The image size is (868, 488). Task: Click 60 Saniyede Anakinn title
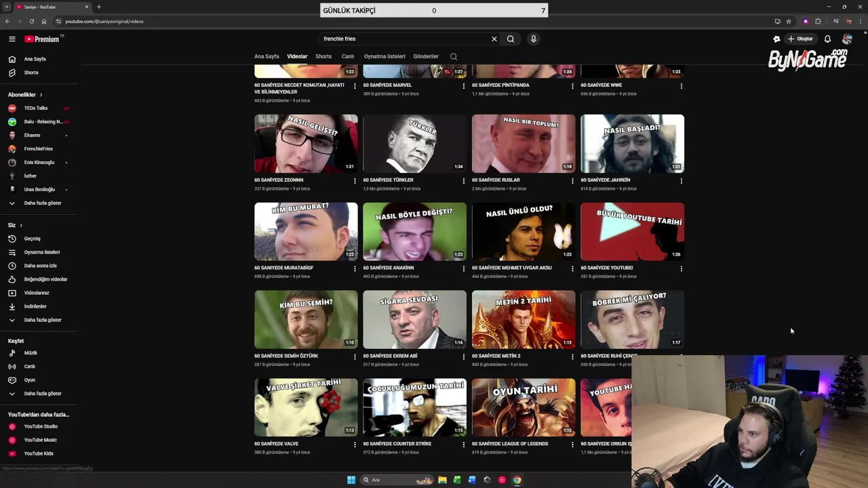388,268
